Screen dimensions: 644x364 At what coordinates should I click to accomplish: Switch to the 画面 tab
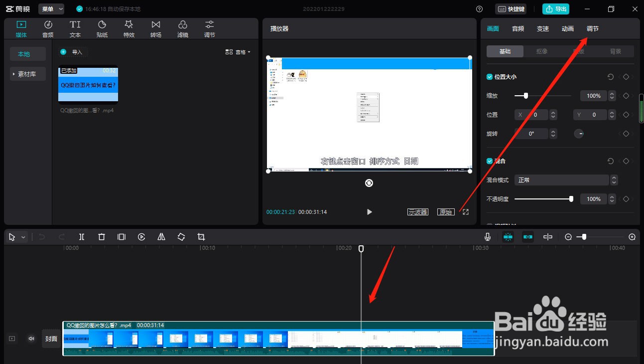[x=493, y=28]
